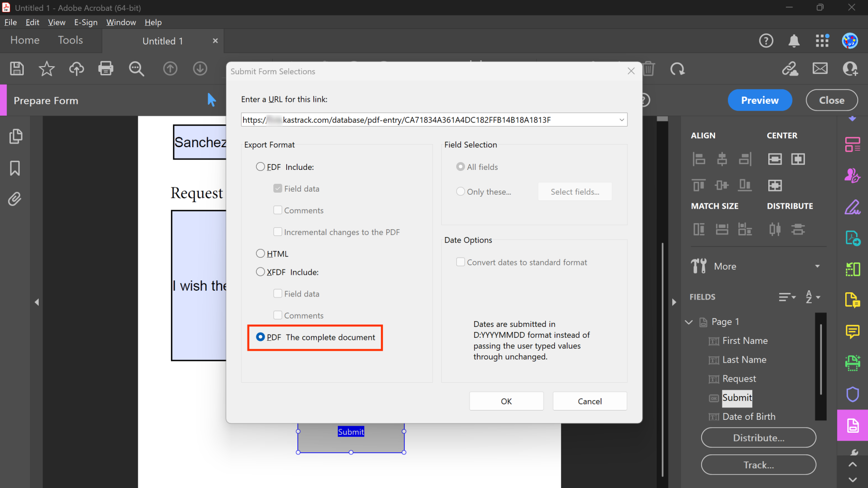This screenshot has height=488, width=868.
Task: Click distribute horizontally icon
Action: 774,229
